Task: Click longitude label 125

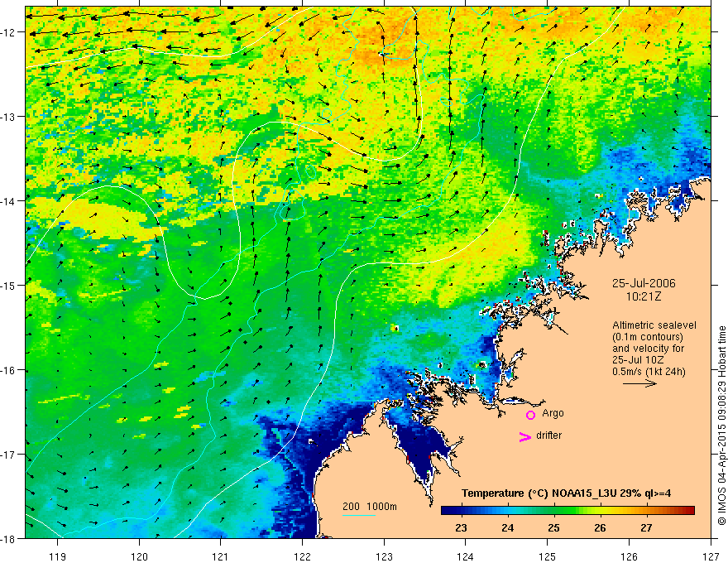Action: point(548,556)
